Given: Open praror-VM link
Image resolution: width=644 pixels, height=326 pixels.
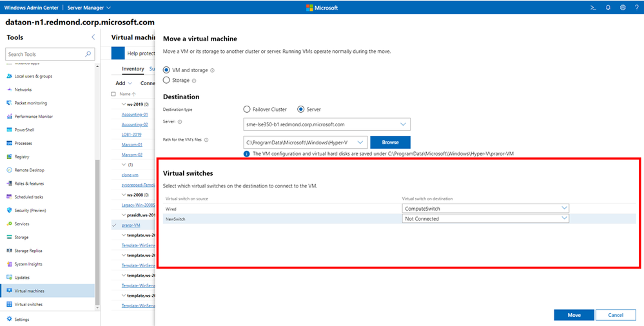Looking at the screenshot, I should coord(131,225).
